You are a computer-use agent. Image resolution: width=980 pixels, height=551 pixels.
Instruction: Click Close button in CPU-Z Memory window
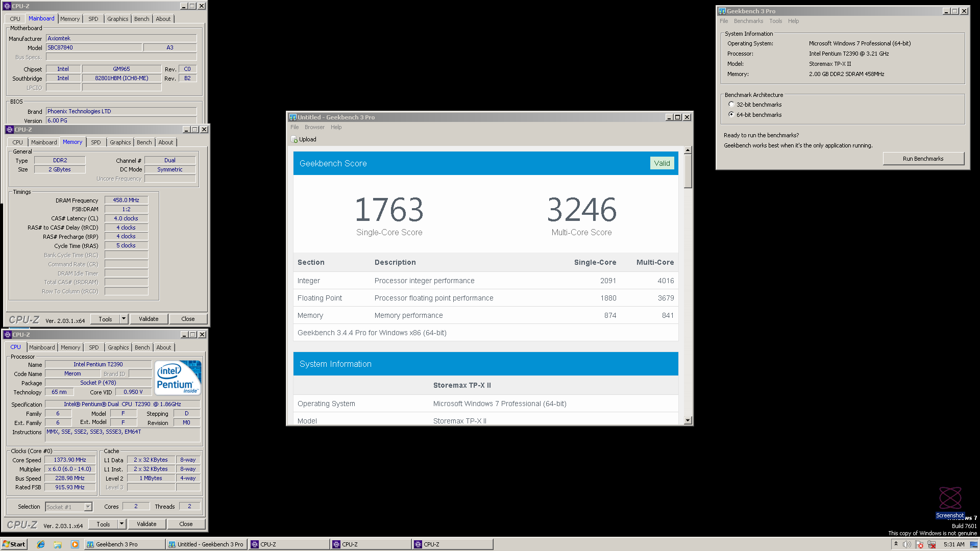188,319
